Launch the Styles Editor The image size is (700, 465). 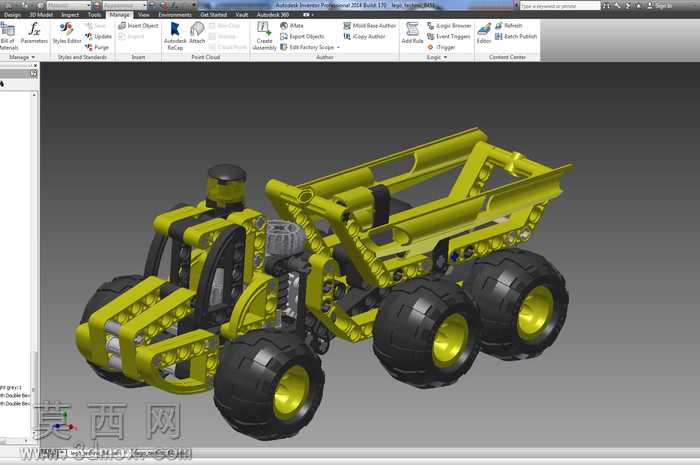coord(67,33)
